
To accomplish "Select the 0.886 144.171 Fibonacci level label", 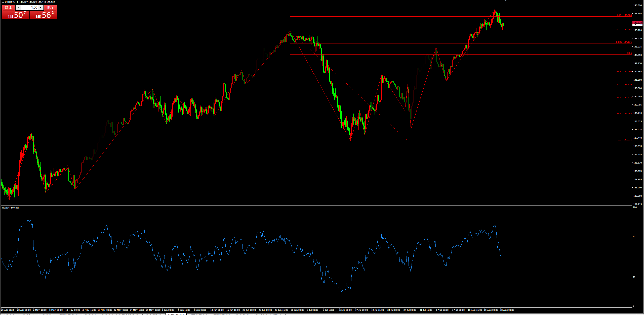I will pos(624,42).
